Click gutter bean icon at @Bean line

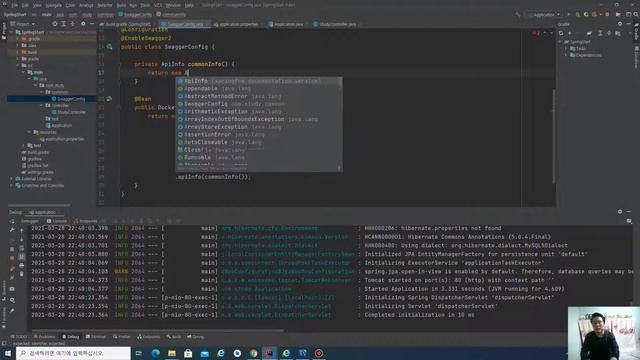click(109, 99)
